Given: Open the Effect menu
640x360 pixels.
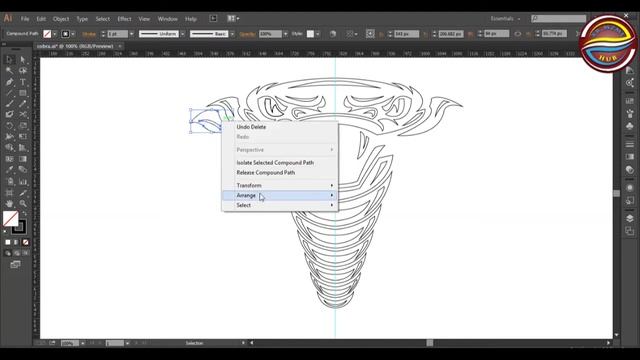Looking at the screenshot, I should coord(124,19).
